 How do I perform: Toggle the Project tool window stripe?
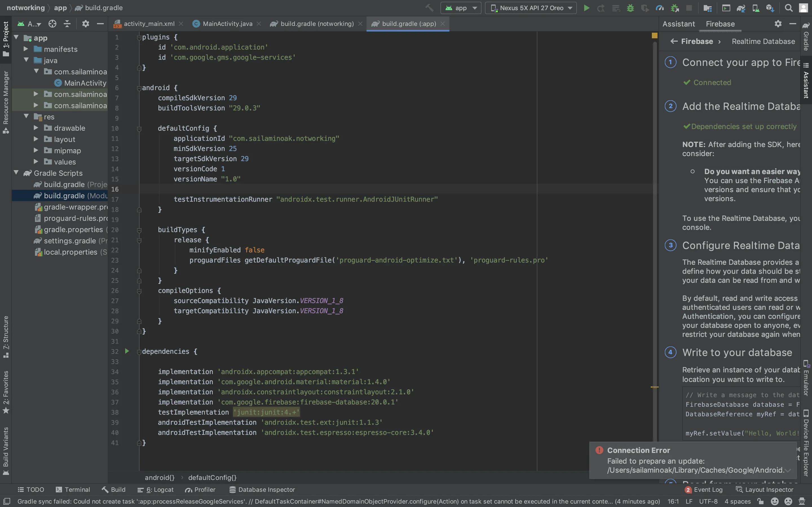(x=6, y=39)
